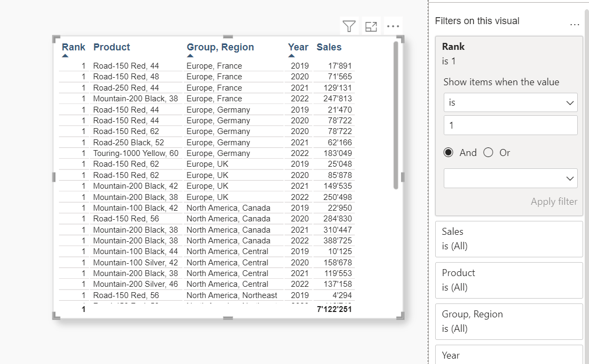
Task: Select the cell 'Mountain-100 Silver, 42'
Action: tap(135, 262)
